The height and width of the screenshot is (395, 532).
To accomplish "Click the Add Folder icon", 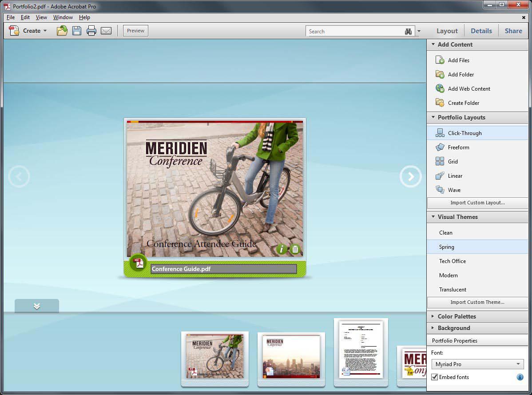I will point(440,74).
